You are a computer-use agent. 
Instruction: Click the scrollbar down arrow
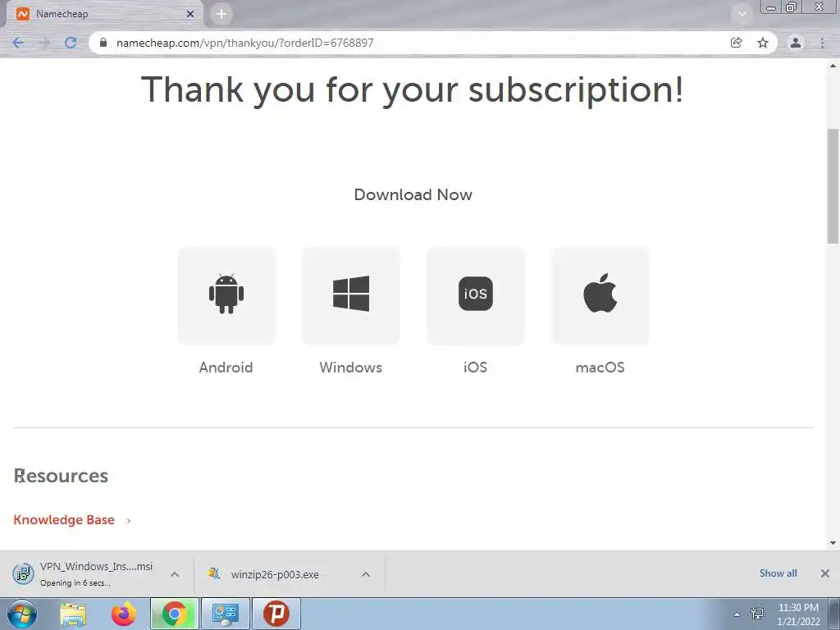click(833, 543)
